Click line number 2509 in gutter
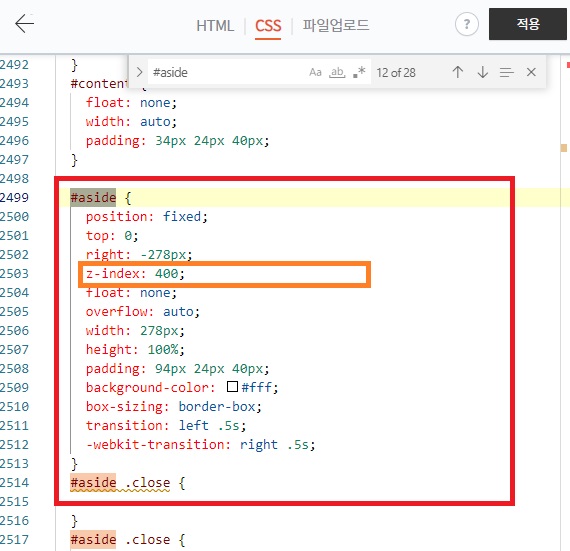570x551 pixels. [x=14, y=387]
